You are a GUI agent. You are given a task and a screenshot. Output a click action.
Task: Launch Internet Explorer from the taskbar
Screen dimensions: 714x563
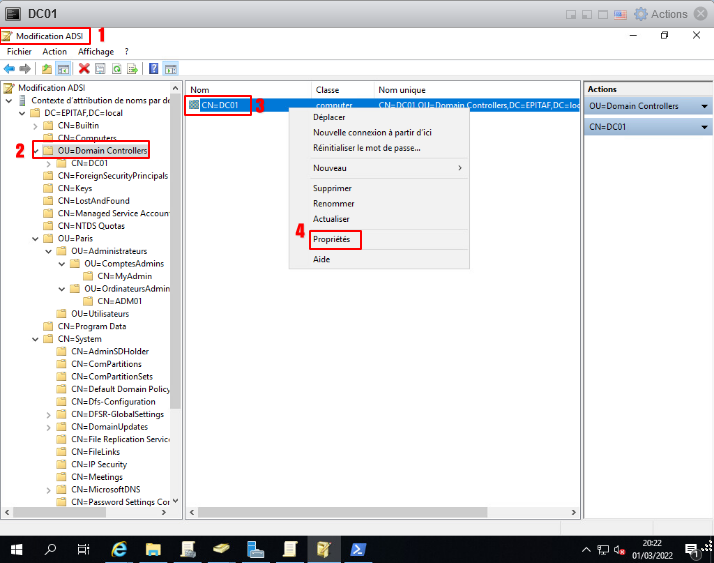tap(119, 549)
